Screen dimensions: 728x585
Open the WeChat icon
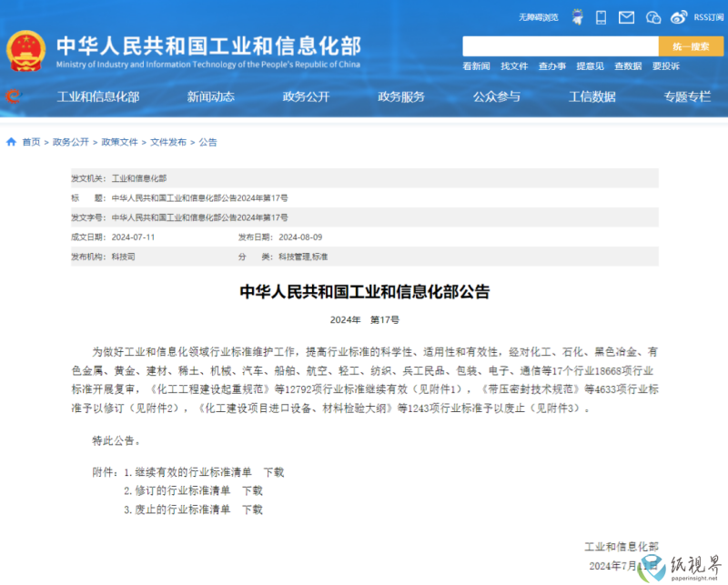click(653, 17)
